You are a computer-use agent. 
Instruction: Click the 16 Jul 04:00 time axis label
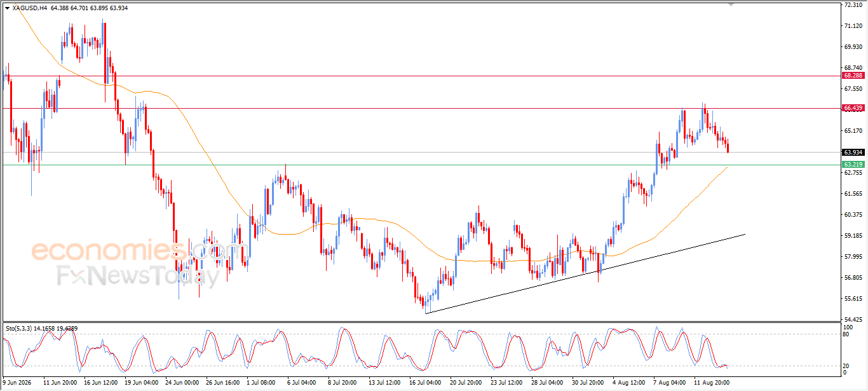pos(426,383)
